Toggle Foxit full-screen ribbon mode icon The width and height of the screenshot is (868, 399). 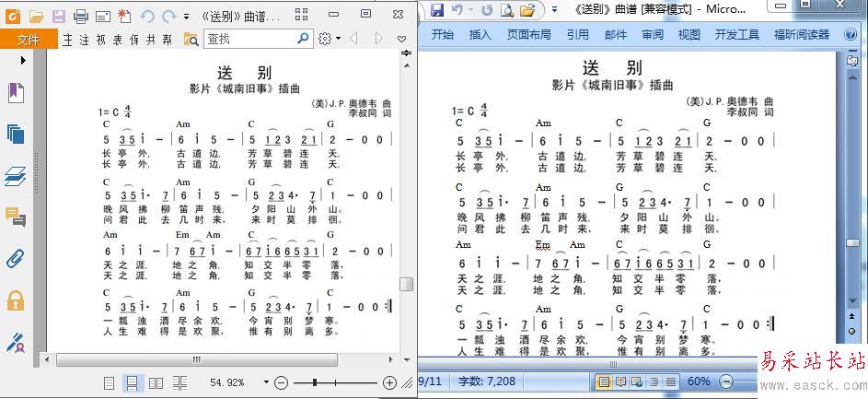point(301,15)
